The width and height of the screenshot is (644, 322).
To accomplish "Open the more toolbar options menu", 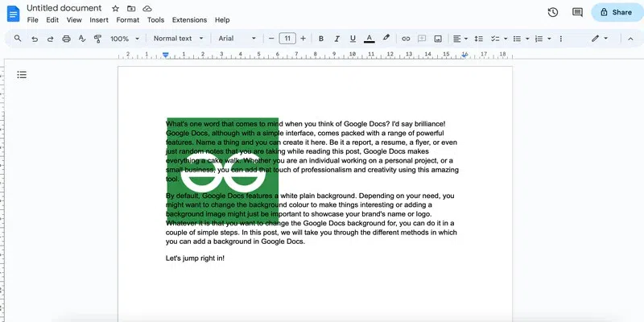I will pyautogui.click(x=560, y=39).
